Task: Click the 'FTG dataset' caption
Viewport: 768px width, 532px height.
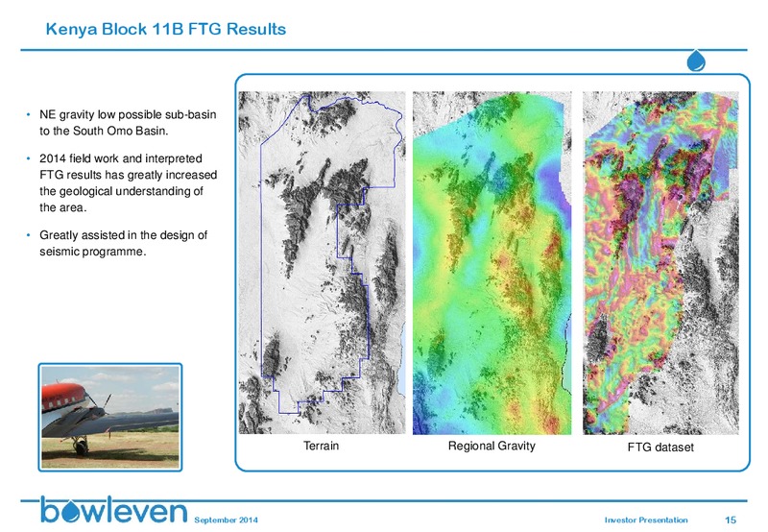Action: tap(660, 447)
